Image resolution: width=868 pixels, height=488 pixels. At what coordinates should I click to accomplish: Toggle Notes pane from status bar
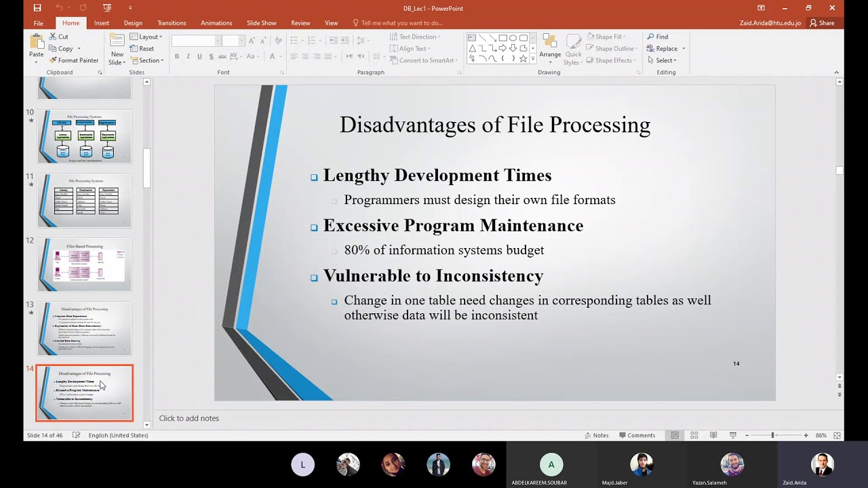pyautogui.click(x=596, y=435)
